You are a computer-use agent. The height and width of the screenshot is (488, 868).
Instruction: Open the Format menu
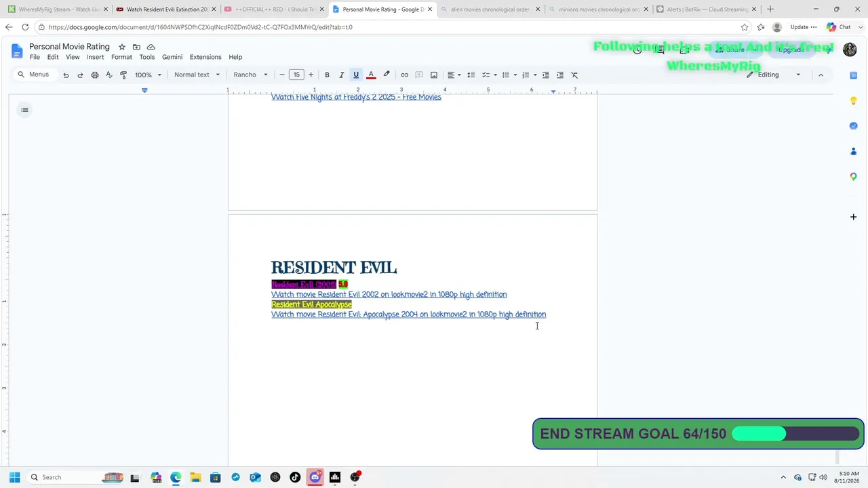(121, 57)
